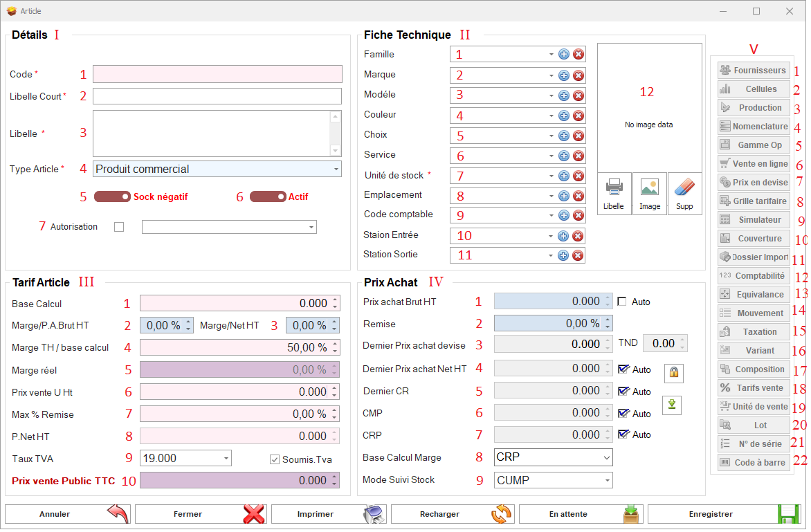This screenshot has height=532, width=811.
Task: Toggle the Actif switch
Action: tap(268, 196)
